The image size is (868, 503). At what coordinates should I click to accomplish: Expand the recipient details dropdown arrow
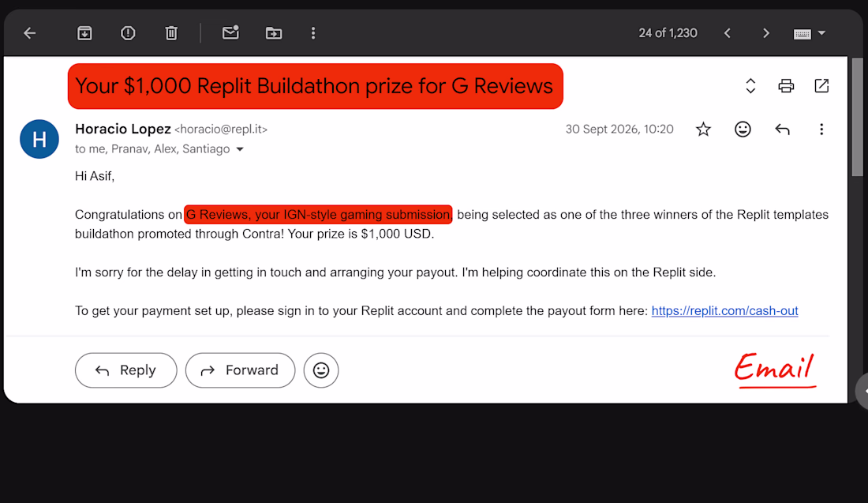[240, 149]
